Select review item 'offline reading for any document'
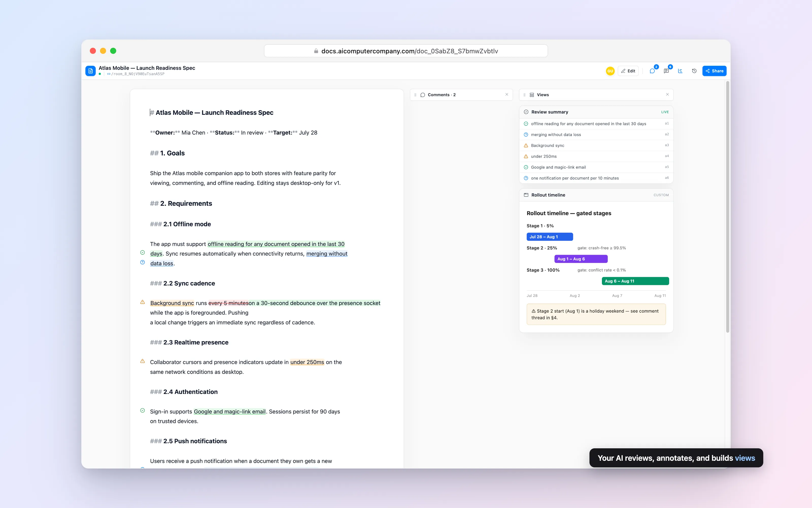 (596, 124)
